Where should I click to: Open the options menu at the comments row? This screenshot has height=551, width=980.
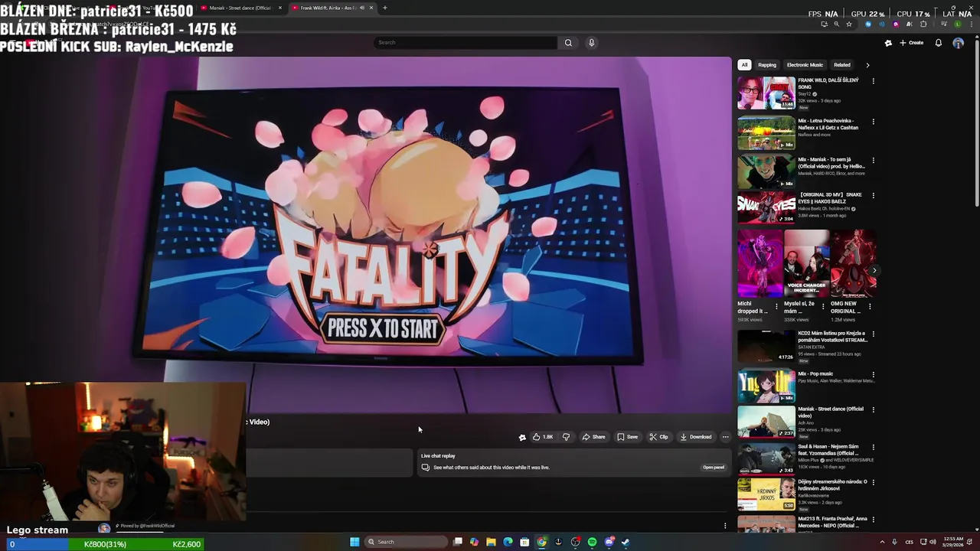coord(725,526)
